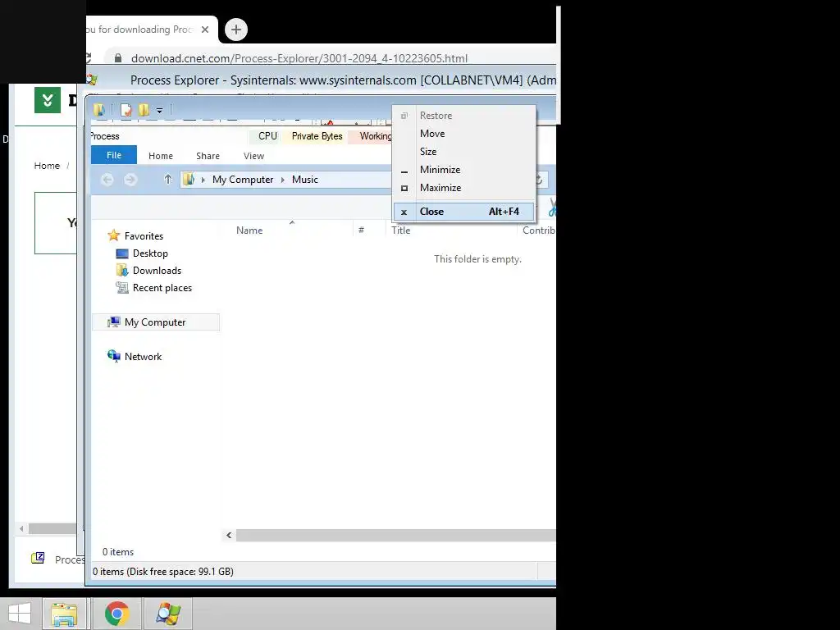Click the New folder quick access icon
This screenshot has width=840, height=630.
pyautogui.click(x=144, y=110)
